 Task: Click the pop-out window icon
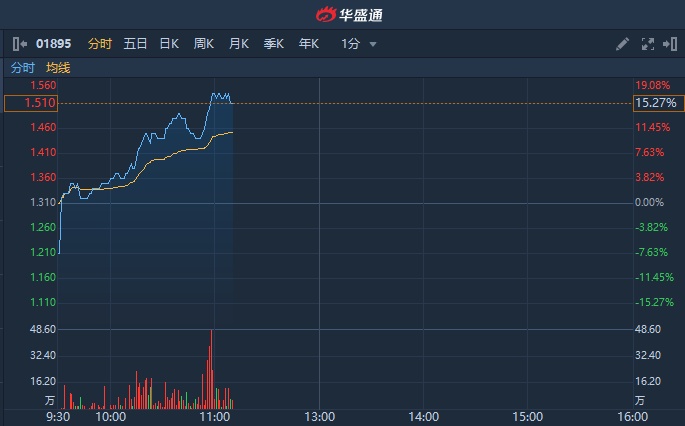point(668,44)
